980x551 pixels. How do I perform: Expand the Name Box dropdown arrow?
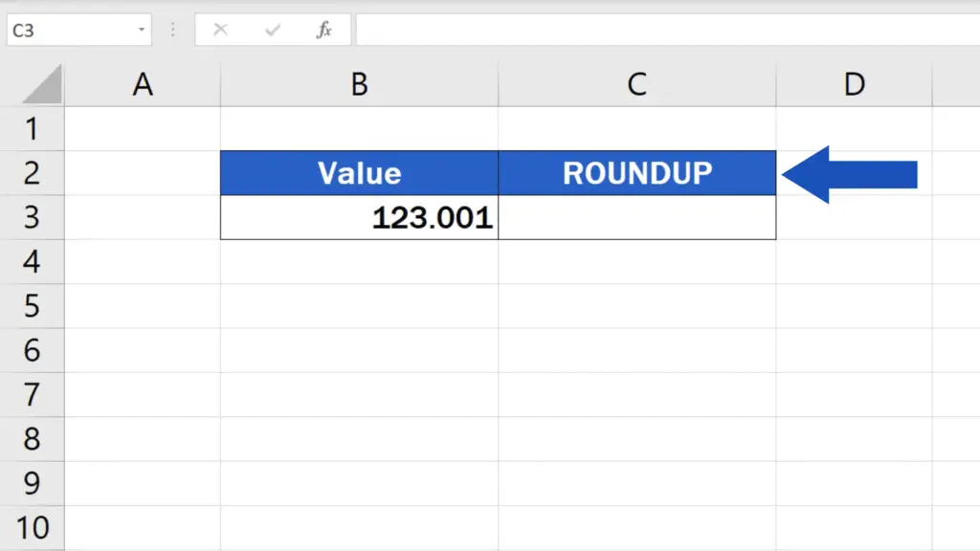(142, 30)
